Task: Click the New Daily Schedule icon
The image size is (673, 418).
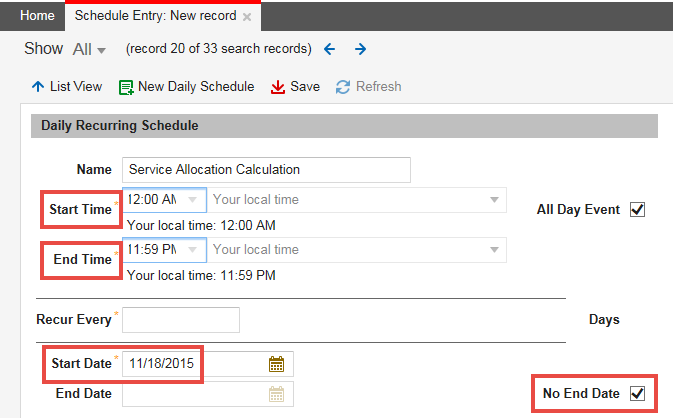Action: (126, 87)
